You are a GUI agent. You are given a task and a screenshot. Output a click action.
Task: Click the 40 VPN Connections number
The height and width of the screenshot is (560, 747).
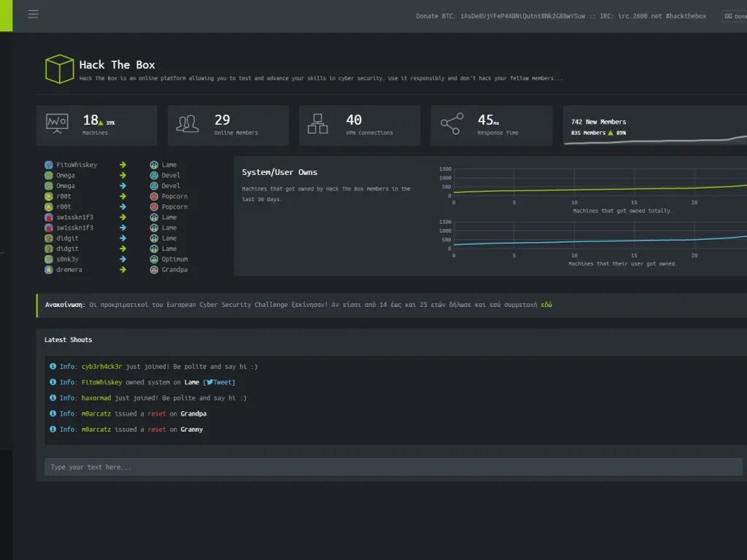354,120
